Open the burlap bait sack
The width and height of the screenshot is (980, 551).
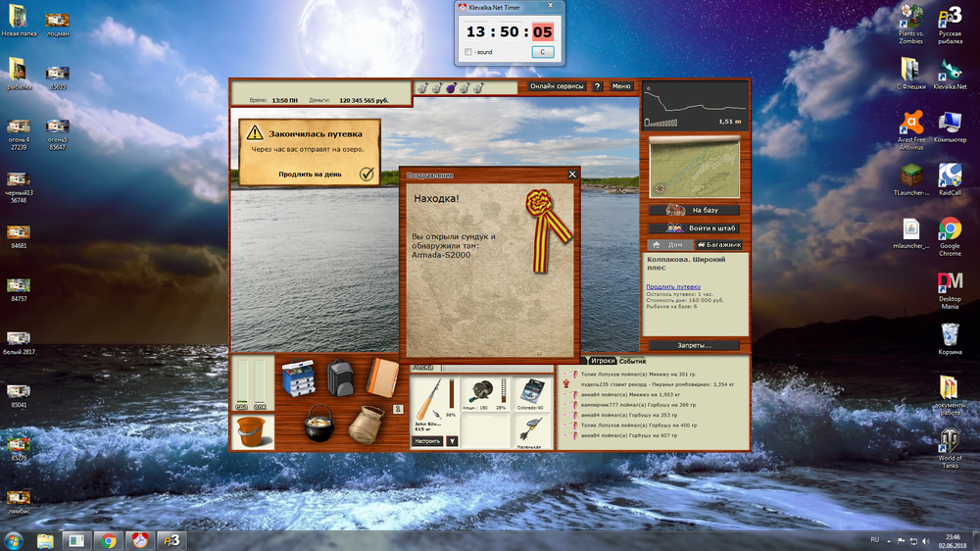pos(365,424)
